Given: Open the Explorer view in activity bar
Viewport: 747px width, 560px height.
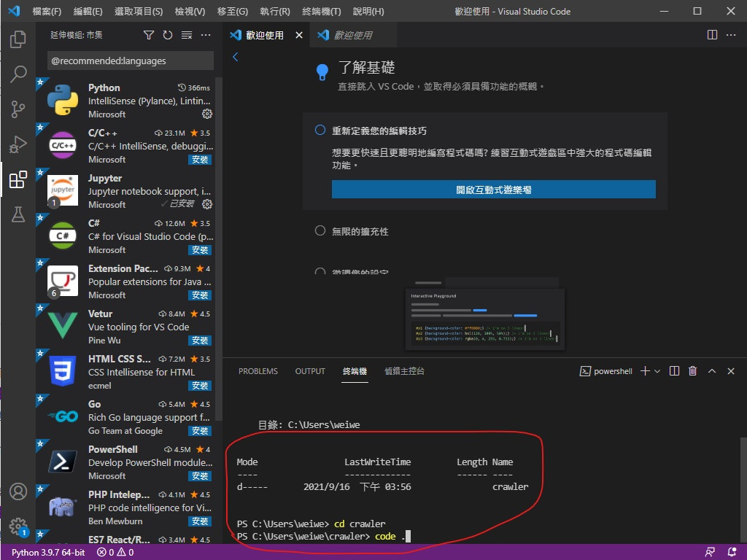Looking at the screenshot, I should 18,39.
